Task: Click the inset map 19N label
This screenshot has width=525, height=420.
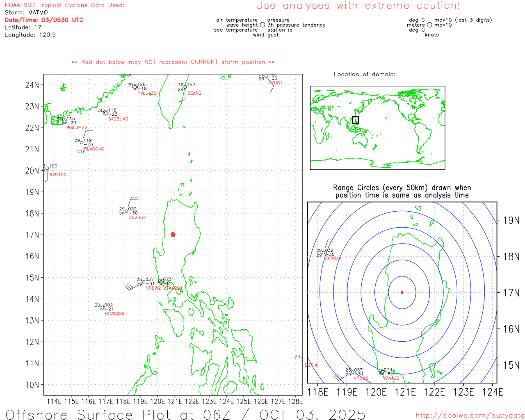Action: tap(511, 221)
